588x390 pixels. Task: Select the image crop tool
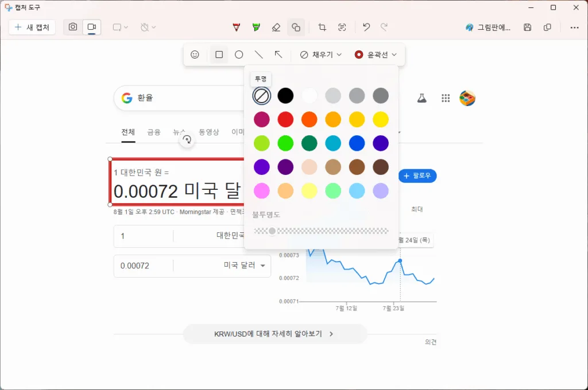(322, 27)
